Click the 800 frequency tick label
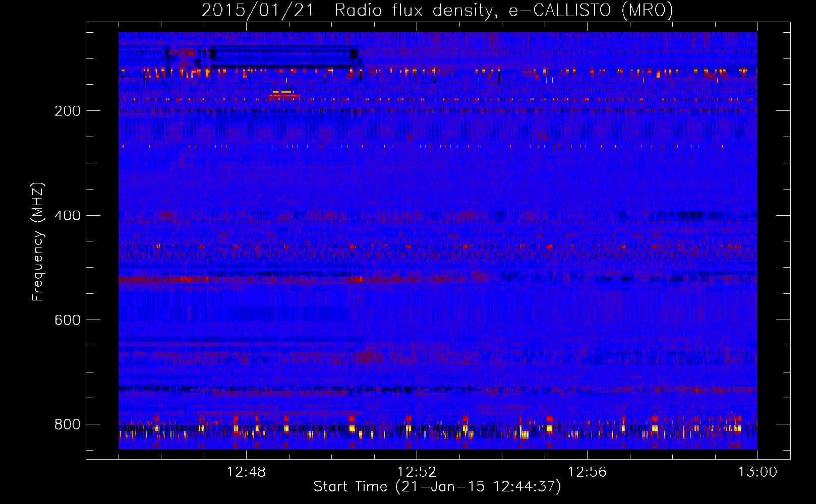Image resolution: width=816 pixels, height=504 pixels. tap(68, 424)
